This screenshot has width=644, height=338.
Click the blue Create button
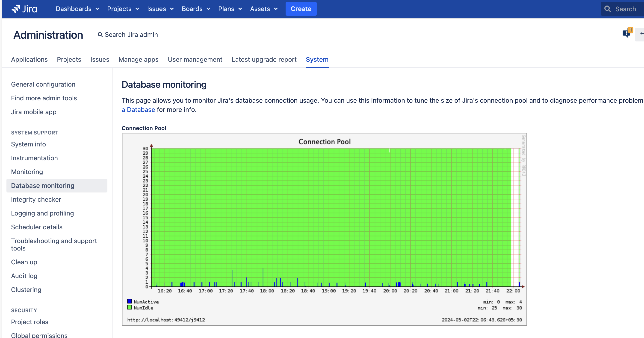301,9
